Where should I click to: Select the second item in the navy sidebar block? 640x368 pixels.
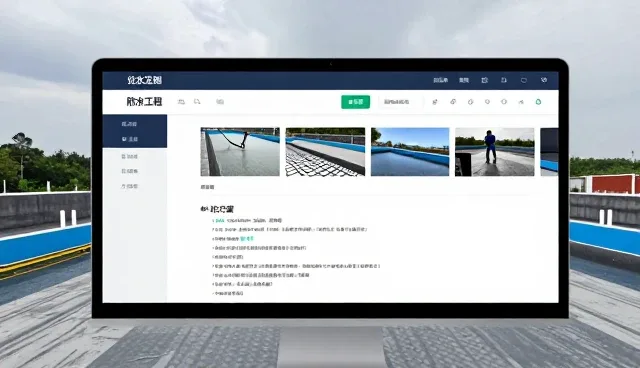(129, 139)
